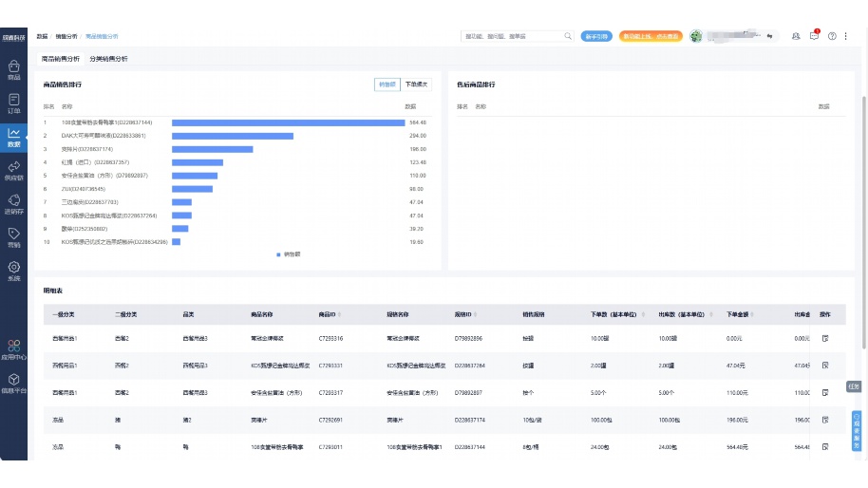Image resolution: width=868 pixels, height=488 pixels.
Task: Open the three-dot more options menu
Action: [847, 36]
